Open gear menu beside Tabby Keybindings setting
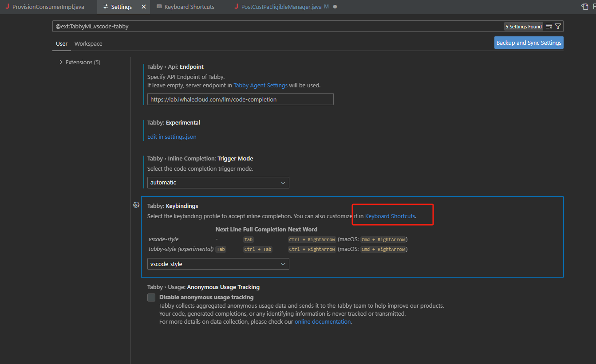 coord(136,205)
